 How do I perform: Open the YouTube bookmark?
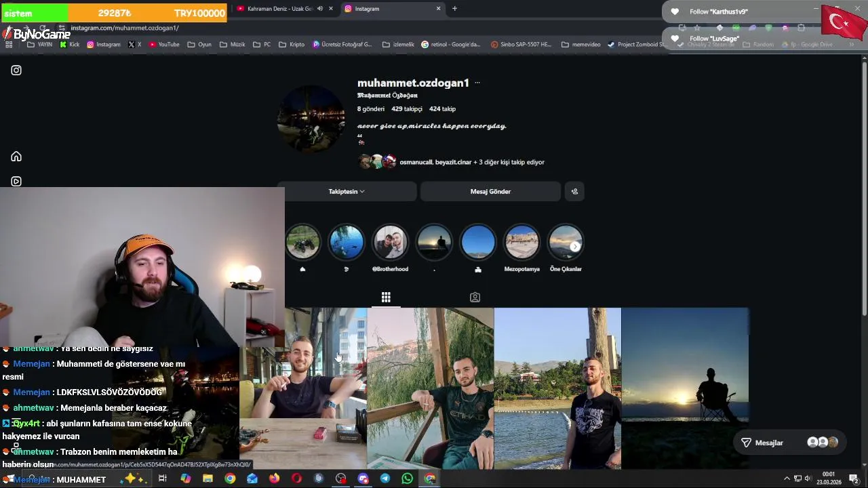(164, 45)
